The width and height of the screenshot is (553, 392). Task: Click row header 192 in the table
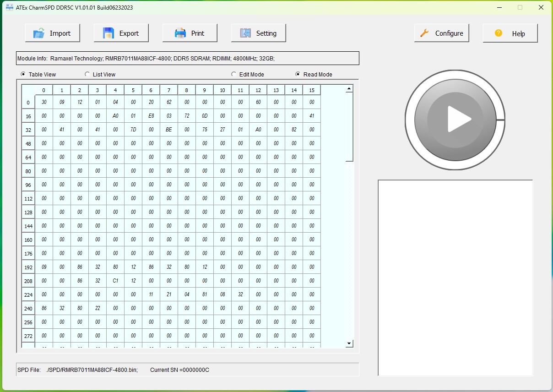tap(28, 267)
